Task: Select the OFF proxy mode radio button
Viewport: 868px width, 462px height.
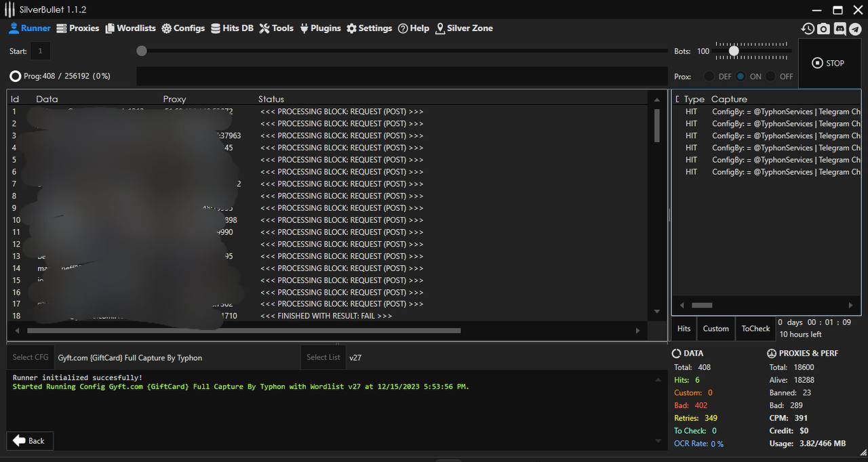Action: tap(770, 77)
